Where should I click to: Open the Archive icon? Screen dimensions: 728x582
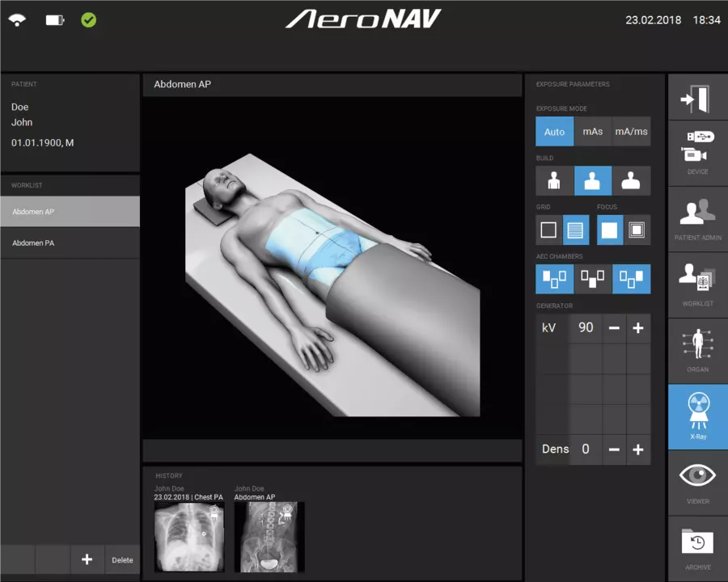pyautogui.click(x=696, y=546)
